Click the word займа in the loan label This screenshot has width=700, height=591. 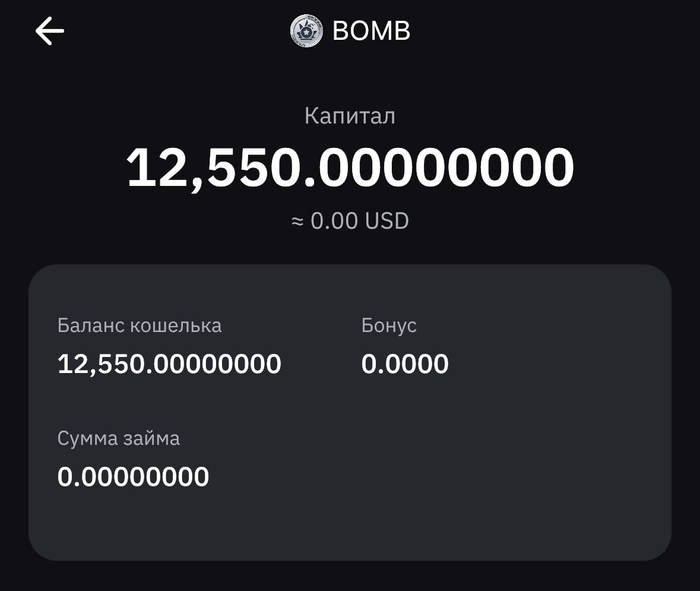(x=152, y=438)
